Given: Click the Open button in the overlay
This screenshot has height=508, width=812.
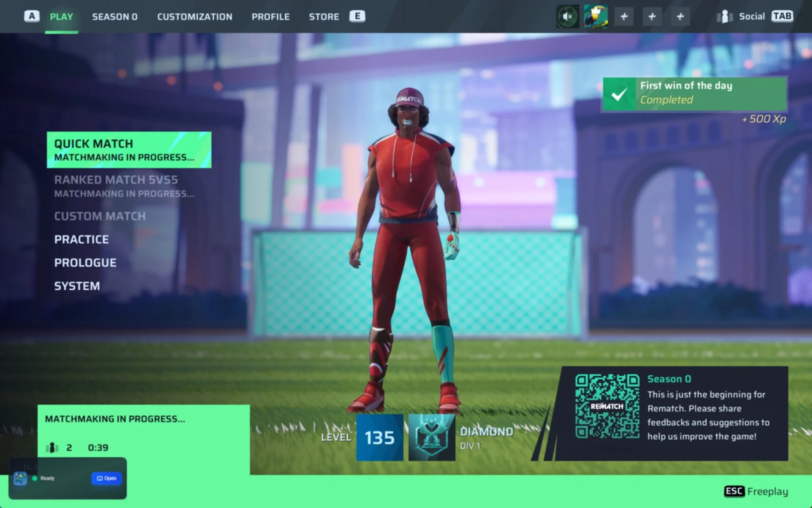Looking at the screenshot, I should [107, 478].
